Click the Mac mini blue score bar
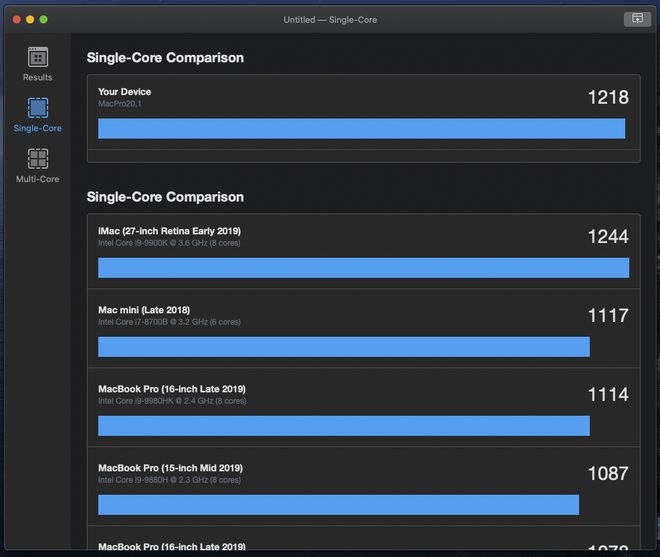The height and width of the screenshot is (557, 660). point(343,346)
